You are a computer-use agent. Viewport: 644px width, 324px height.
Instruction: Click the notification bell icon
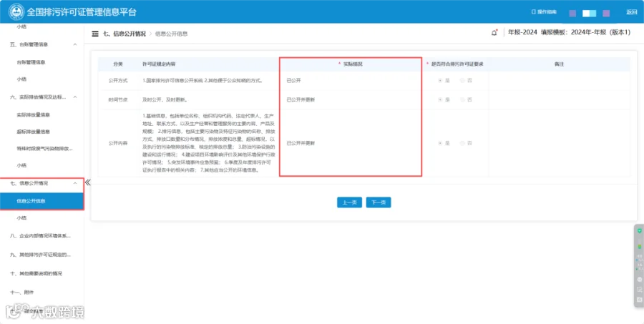494,33
